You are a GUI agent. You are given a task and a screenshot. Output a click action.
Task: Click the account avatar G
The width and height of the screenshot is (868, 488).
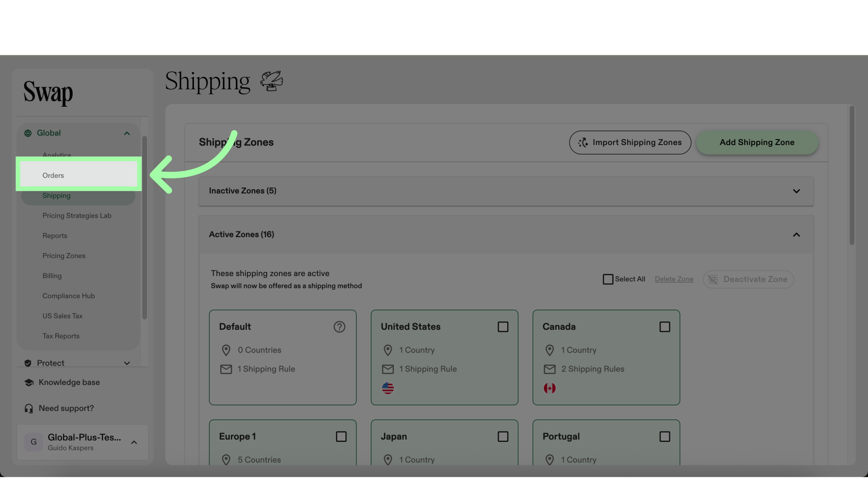(x=33, y=442)
